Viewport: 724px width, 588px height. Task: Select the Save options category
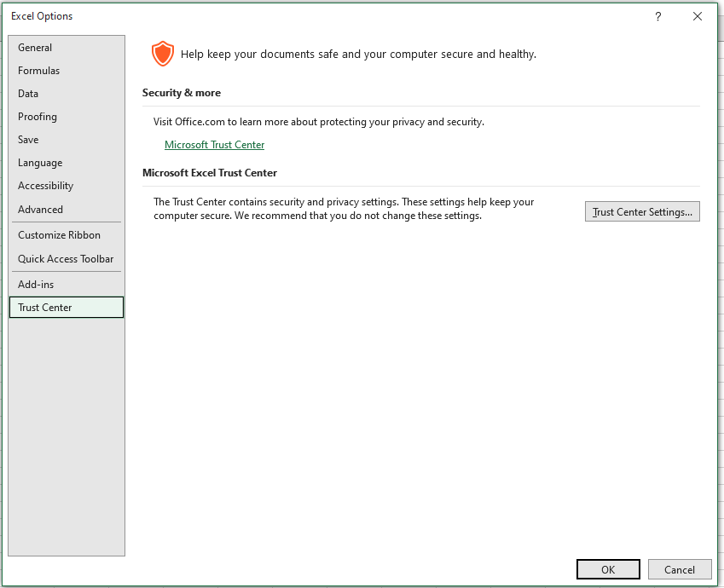(x=67, y=140)
